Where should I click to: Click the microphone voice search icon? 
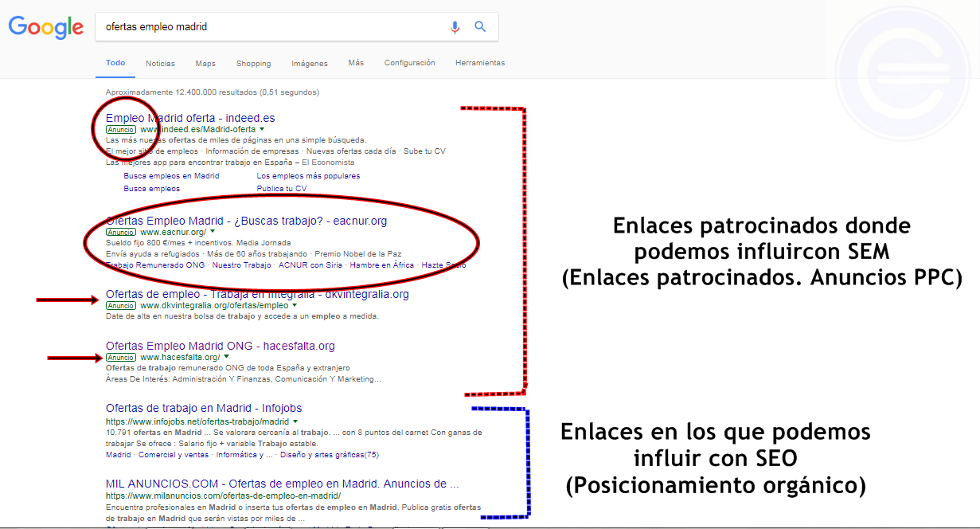455,27
